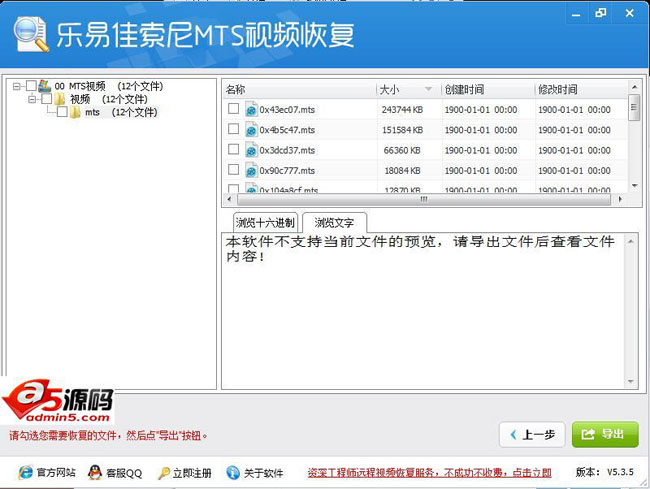The image size is (650, 489).
Task: Click the Internet Explorer icon for 官方网站
Action: 25,472
